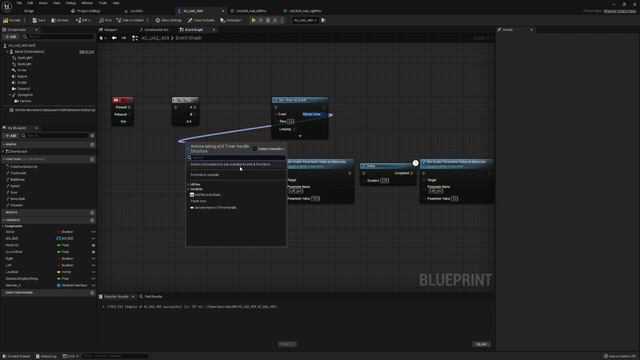Add new function with plus icon
This screenshot has width=640, height=360.
click(x=92, y=159)
